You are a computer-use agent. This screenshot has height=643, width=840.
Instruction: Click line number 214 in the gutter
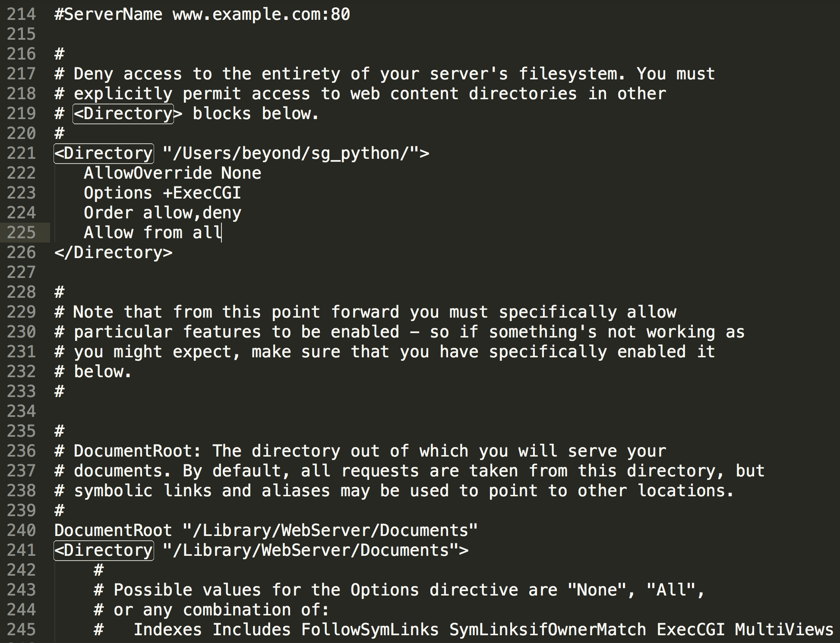pos(21,14)
